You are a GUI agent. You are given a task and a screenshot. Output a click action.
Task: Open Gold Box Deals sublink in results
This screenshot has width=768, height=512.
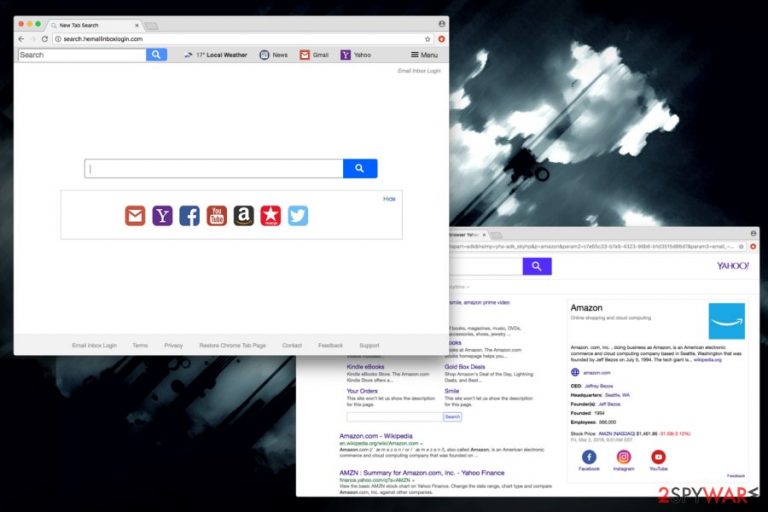pos(465,367)
